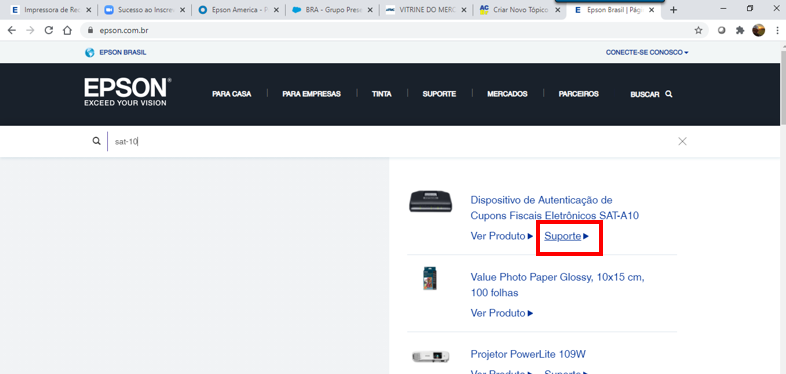Bookmark page with star icon
The width and height of the screenshot is (786, 374).
tap(698, 31)
